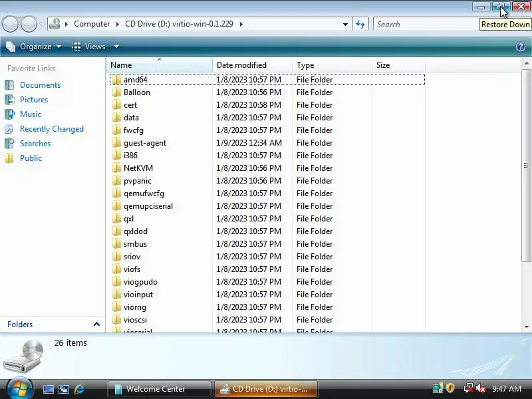Select the viofs folder

pyautogui.click(x=132, y=269)
